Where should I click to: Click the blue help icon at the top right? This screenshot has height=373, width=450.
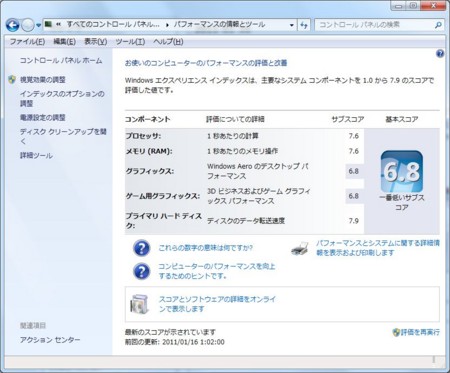tap(440, 54)
